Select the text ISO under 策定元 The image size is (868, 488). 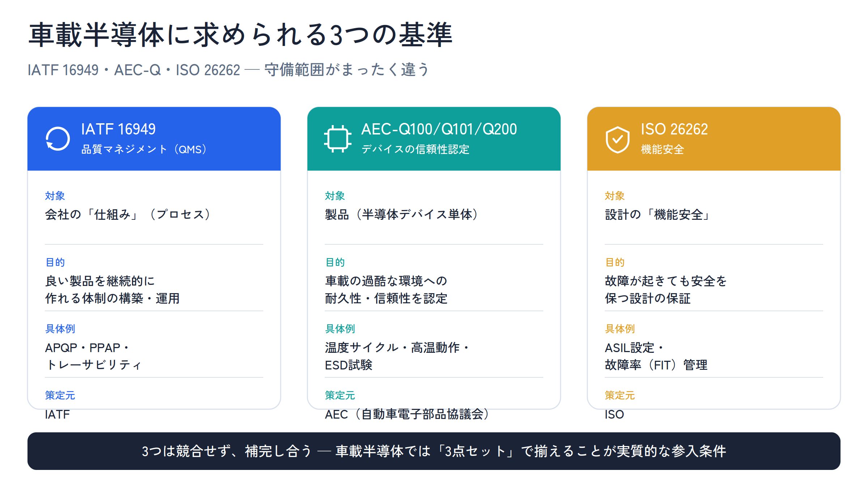pyautogui.click(x=614, y=414)
